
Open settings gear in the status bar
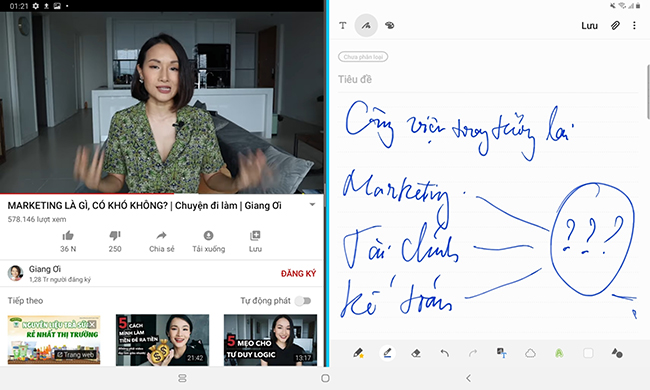tap(36, 6)
